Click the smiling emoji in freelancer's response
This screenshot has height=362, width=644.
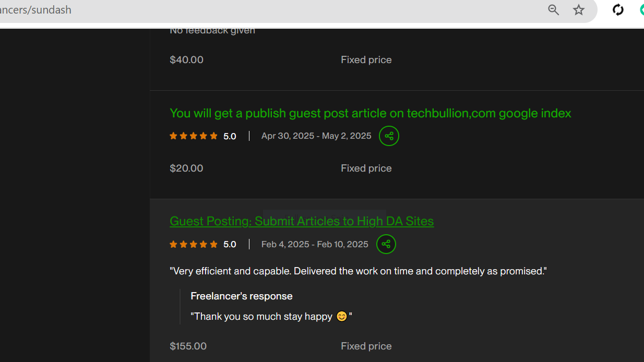coord(341,316)
